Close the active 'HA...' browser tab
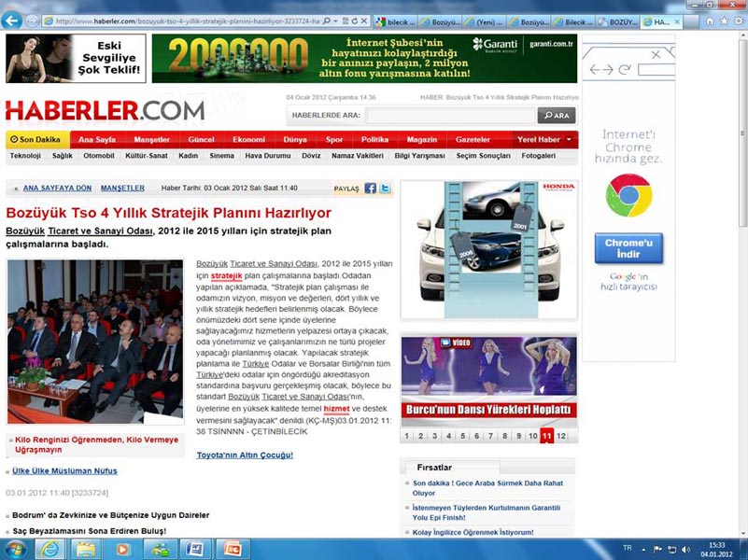This screenshot has width=748, height=560. pos(677,21)
